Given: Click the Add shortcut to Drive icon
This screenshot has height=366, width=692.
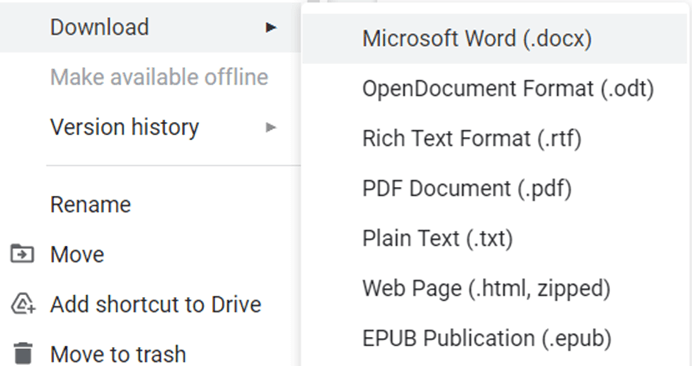Looking at the screenshot, I should pos(23,304).
